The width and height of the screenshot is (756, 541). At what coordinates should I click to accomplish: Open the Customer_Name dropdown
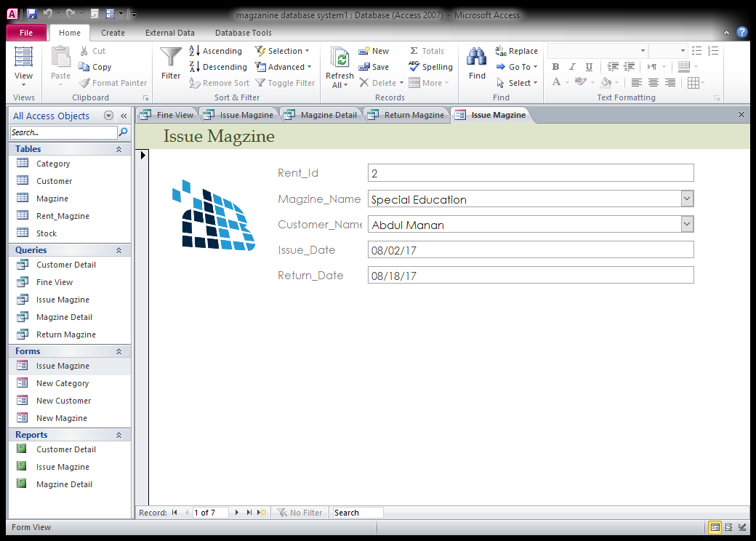pyautogui.click(x=686, y=224)
